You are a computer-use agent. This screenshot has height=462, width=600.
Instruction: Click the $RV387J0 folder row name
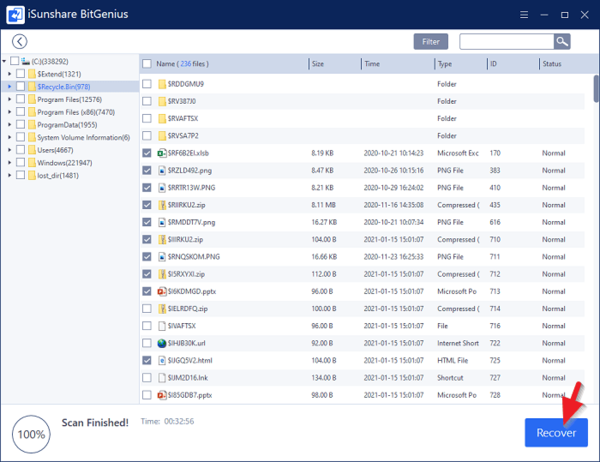[x=182, y=101]
